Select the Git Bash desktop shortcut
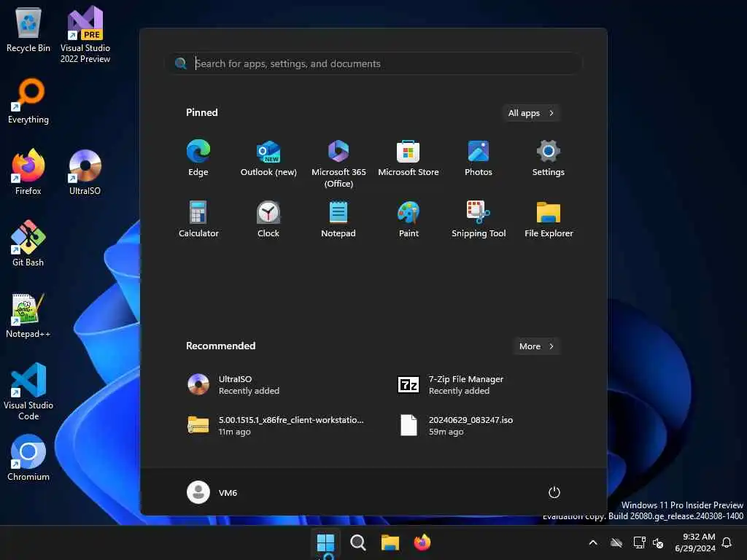This screenshot has width=747, height=560. pyautogui.click(x=28, y=244)
